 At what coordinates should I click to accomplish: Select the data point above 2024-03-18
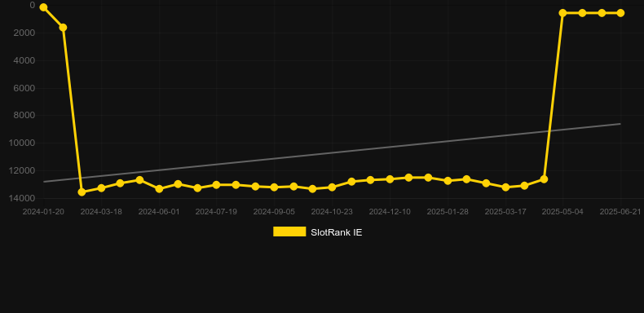tap(101, 187)
